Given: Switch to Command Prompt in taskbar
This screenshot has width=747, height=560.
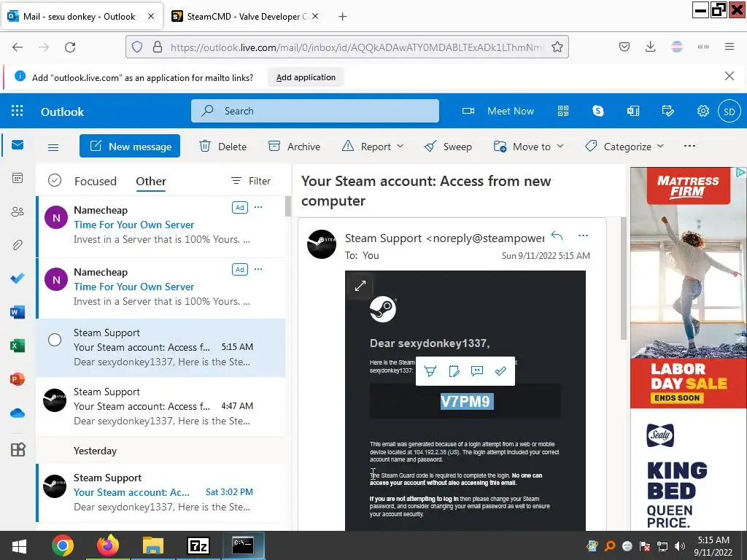Looking at the screenshot, I should pyautogui.click(x=243, y=545).
